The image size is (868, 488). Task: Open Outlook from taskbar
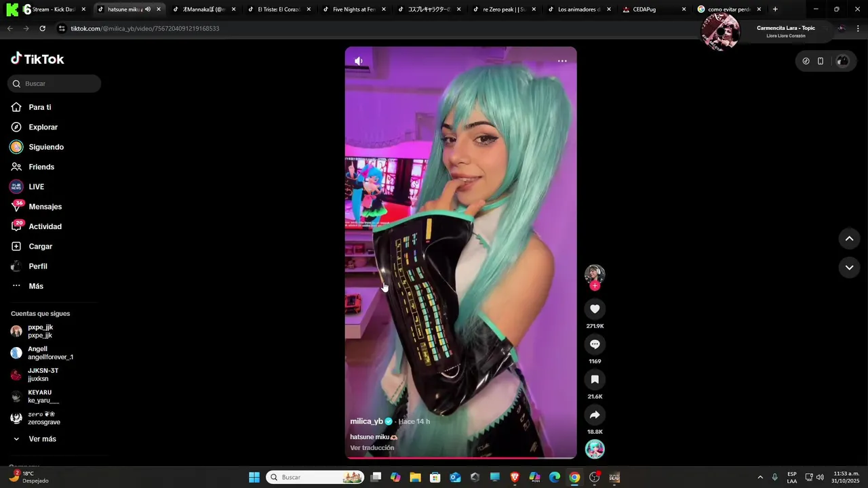tap(455, 477)
